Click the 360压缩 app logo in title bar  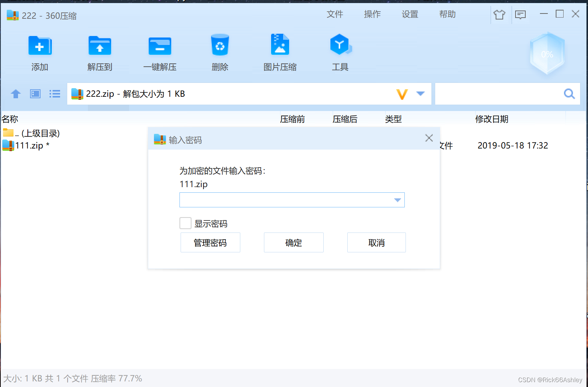(x=13, y=15)
